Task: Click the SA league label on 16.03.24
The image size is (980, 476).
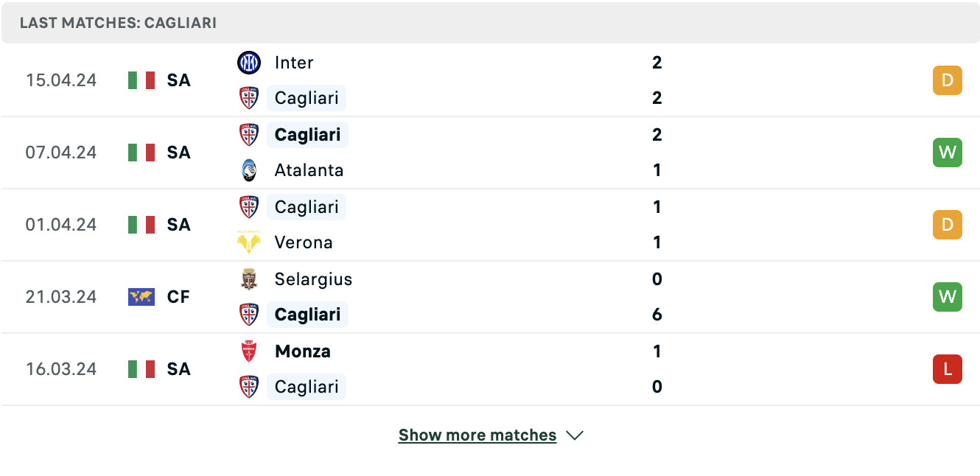Action: 178,369
